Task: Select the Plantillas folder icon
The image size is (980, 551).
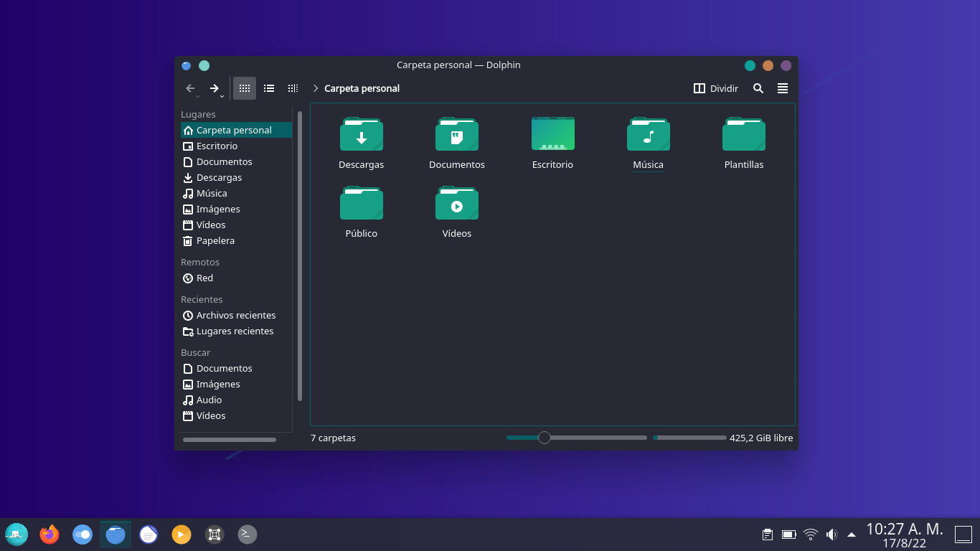Action: click(x=744, y=134)
